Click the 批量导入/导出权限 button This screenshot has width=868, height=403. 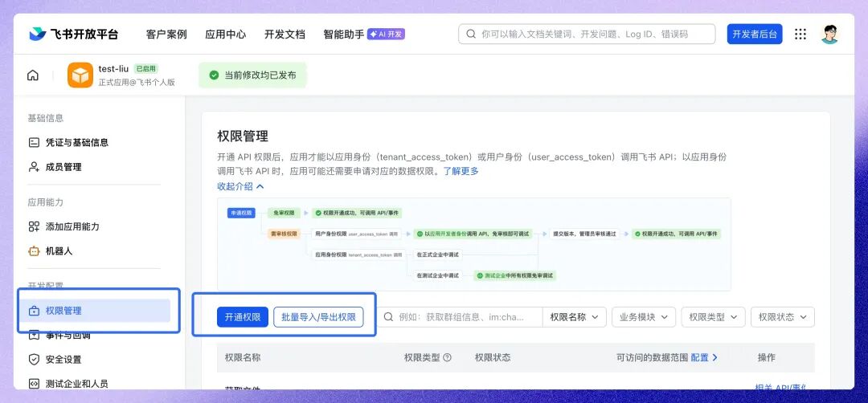coord(318,317)
